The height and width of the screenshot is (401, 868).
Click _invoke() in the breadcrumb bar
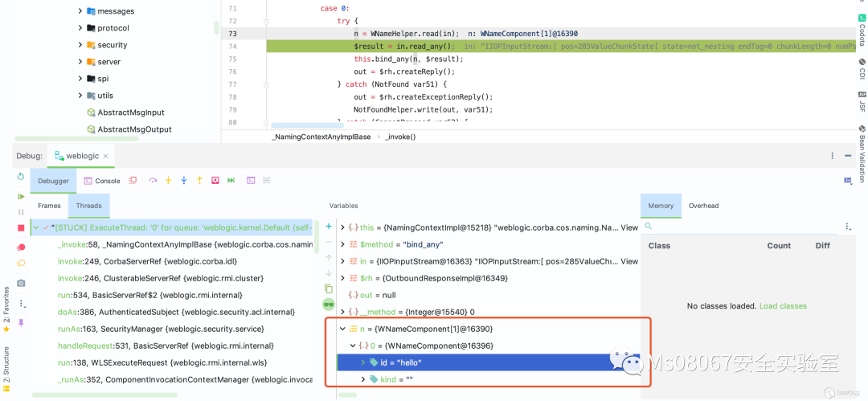(400, 137)
